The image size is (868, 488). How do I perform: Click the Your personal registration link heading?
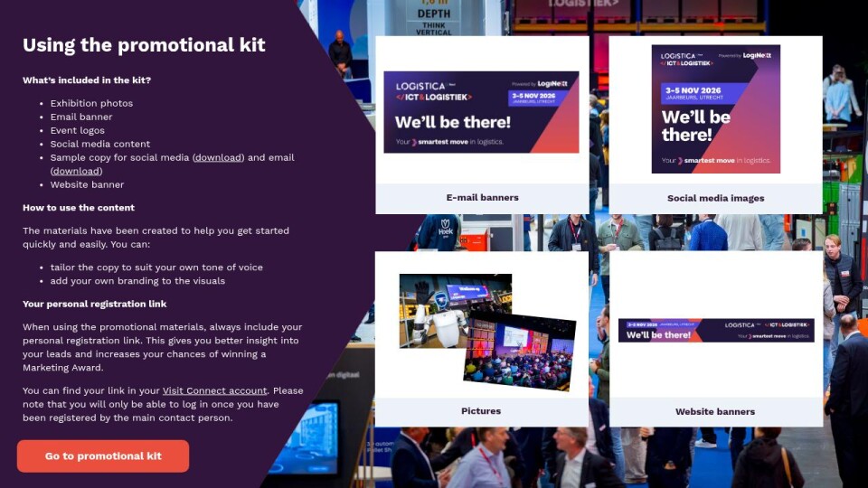[95, 304]
